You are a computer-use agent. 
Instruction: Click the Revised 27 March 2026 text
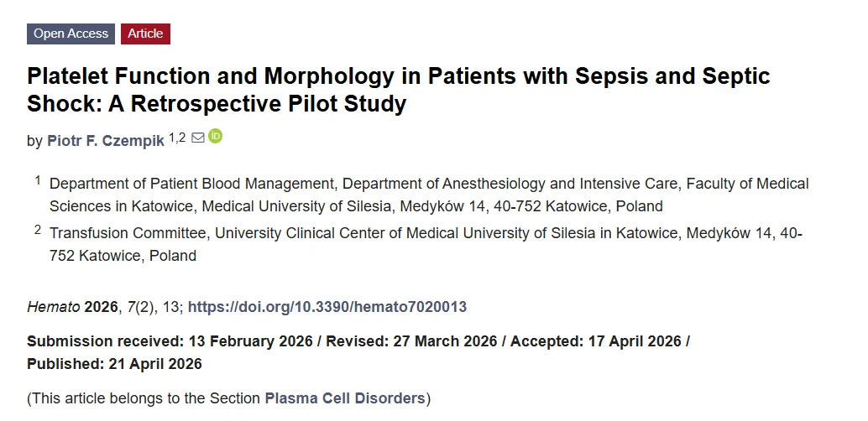point(411,341)
